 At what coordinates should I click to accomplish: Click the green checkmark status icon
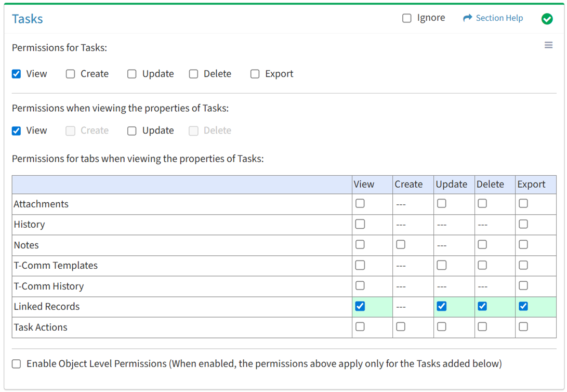[x=547, y=19]
